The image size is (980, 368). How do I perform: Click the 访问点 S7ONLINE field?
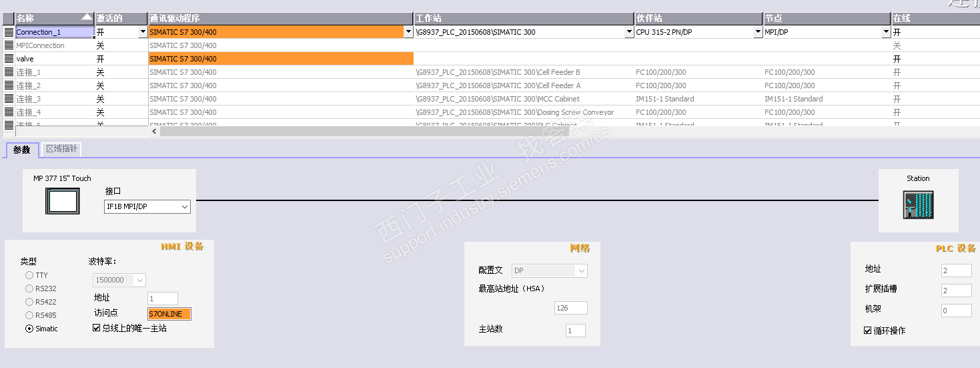pos(169,314)
